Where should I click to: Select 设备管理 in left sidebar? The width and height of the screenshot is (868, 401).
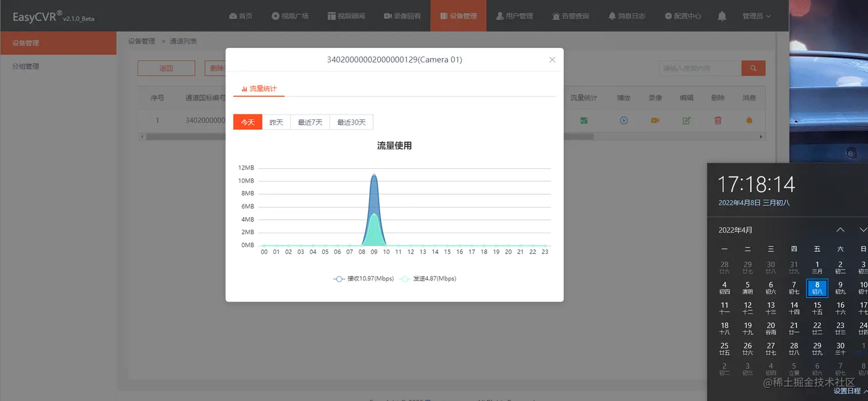58,43
